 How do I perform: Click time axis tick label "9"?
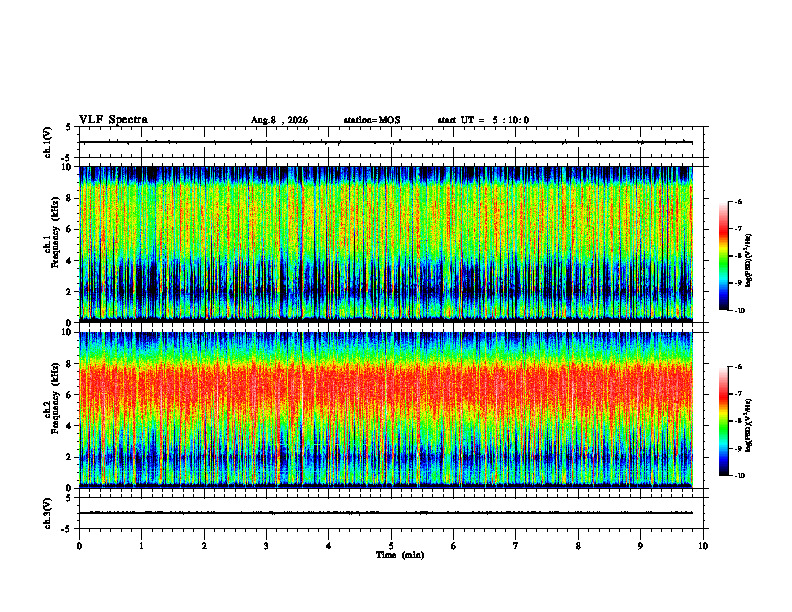(x=640, y=546)
